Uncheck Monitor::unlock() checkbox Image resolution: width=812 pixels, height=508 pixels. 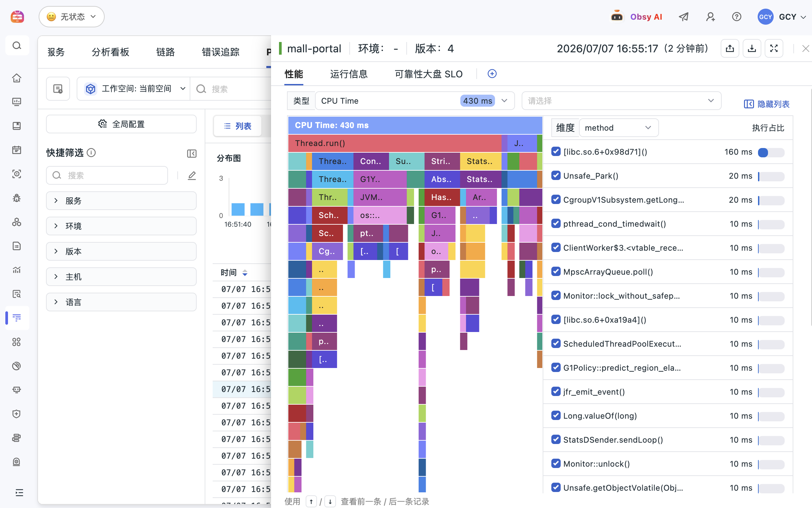click(556, 464)
